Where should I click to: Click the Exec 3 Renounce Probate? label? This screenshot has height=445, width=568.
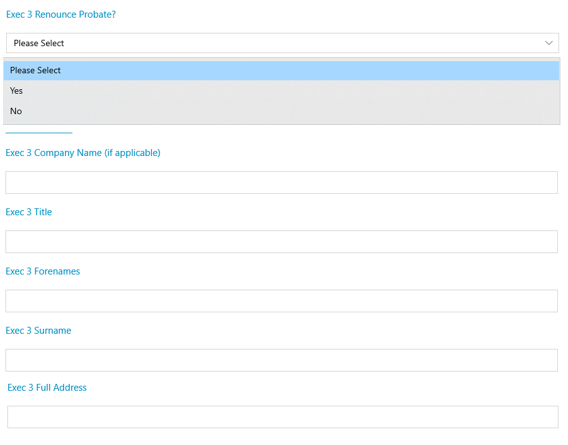[61, 14]
